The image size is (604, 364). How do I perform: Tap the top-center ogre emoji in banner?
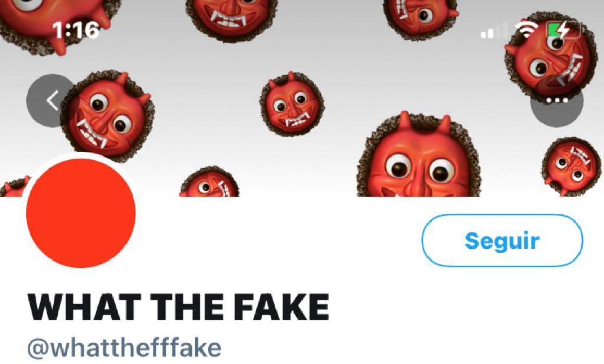click(231, 19)
